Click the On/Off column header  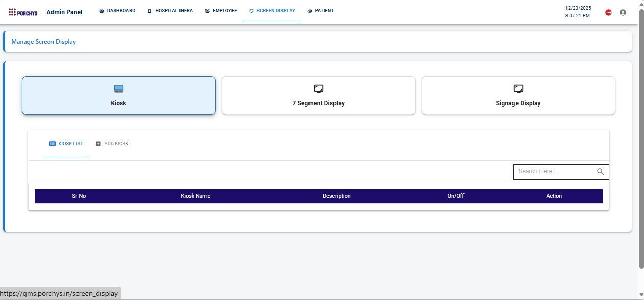(455, 196)
